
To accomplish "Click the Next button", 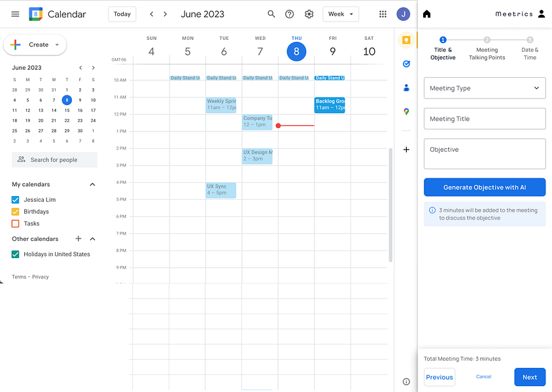I will (x=530, y=377).
